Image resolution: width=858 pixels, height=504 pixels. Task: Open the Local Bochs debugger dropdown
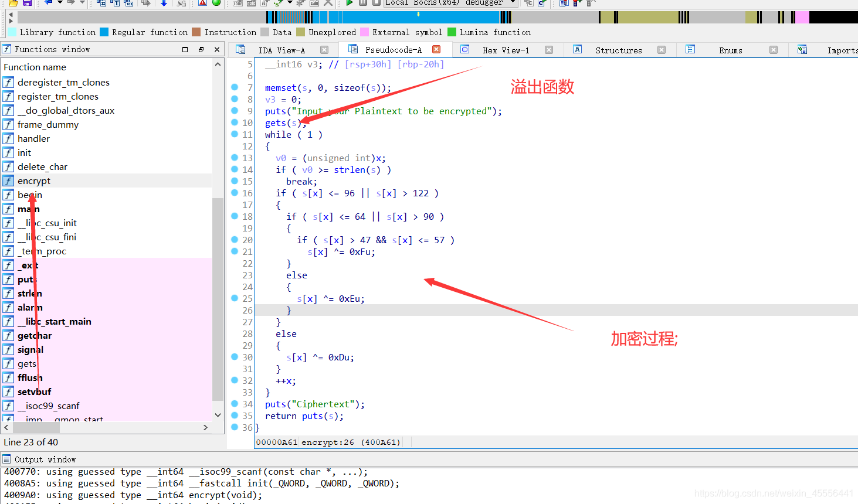[513, 2]
